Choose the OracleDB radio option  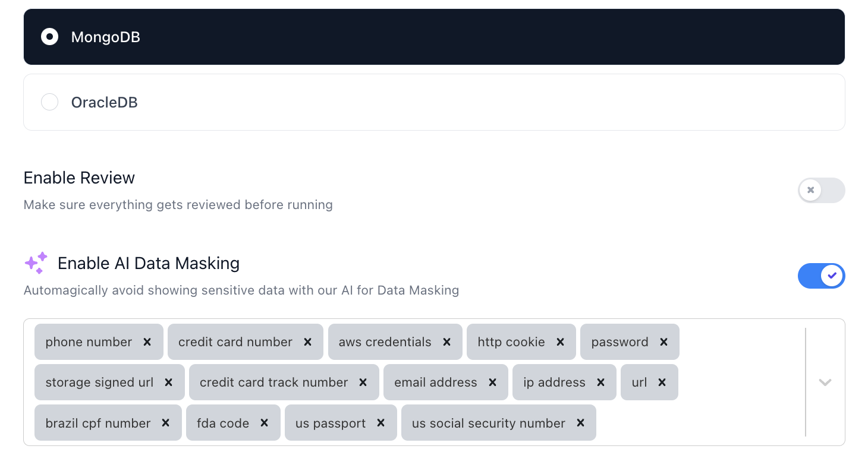coord(49,102)
